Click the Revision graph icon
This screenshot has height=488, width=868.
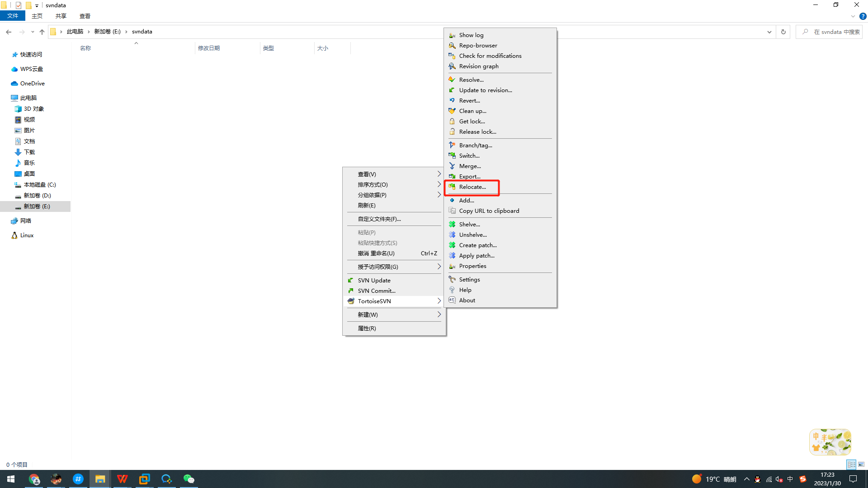click(x=452, y=66)
